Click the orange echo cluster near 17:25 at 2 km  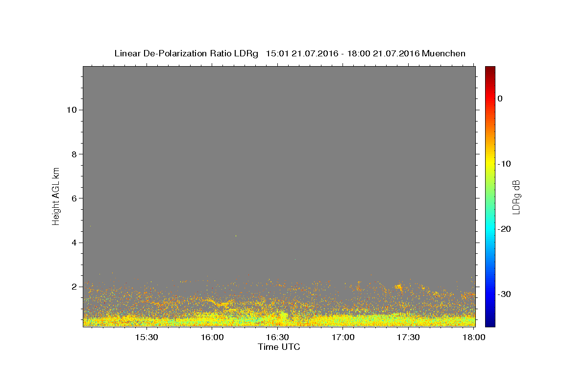tap(398, 287)
